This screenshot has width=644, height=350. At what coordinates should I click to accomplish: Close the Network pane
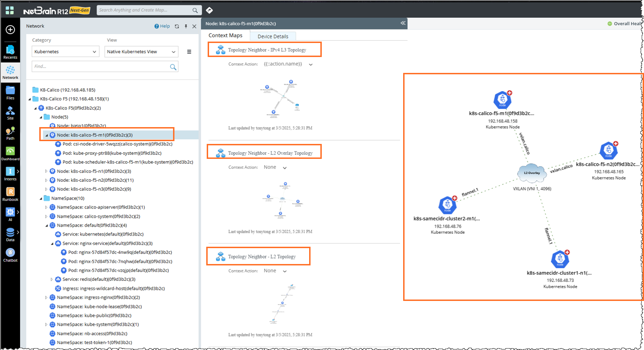(194, 27)
